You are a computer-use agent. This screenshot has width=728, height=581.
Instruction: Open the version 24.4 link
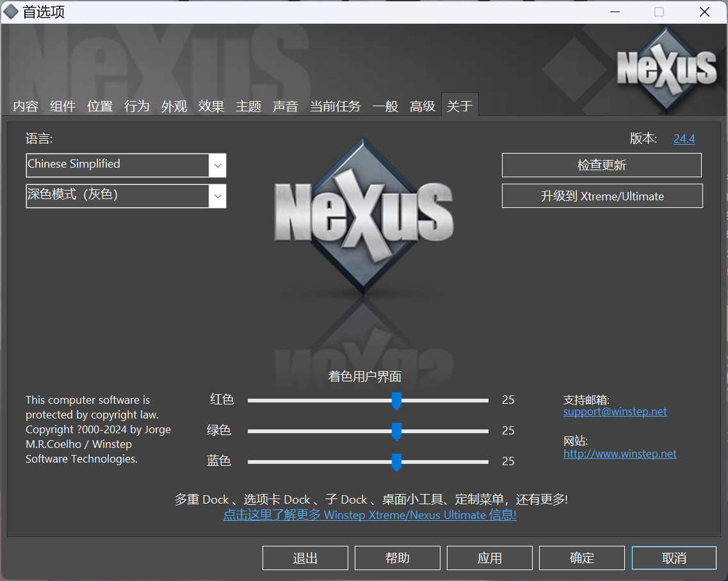pos(684,138)
